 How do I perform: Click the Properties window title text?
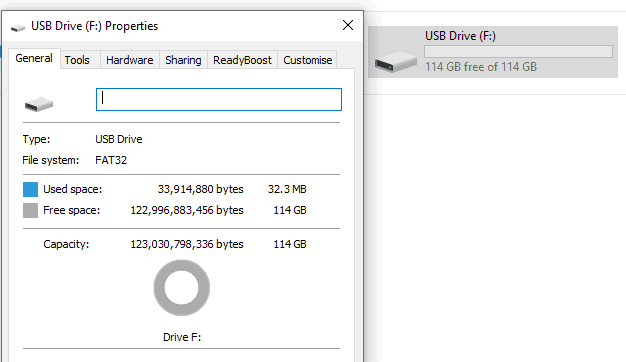95,26
